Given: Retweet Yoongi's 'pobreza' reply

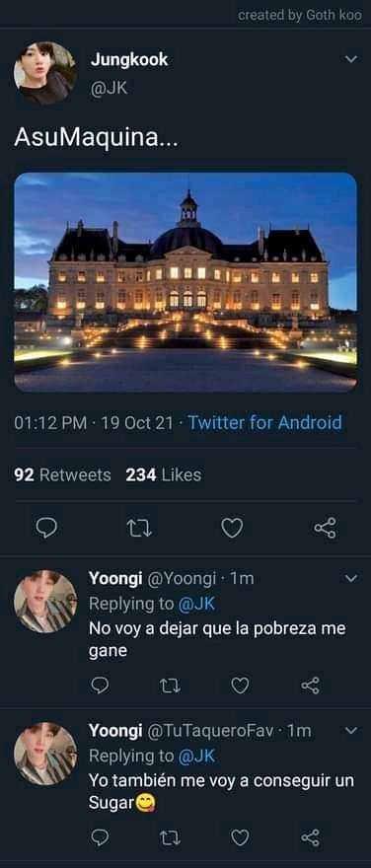Looking at the screenshot, I should click(x=170, y=687).
